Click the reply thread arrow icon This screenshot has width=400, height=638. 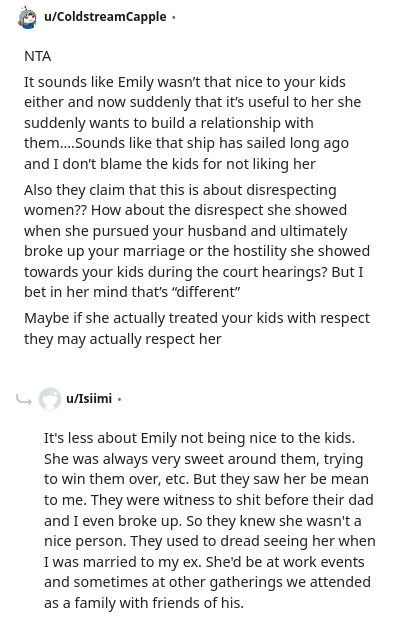pyautogui.click(x=24, y=400)
